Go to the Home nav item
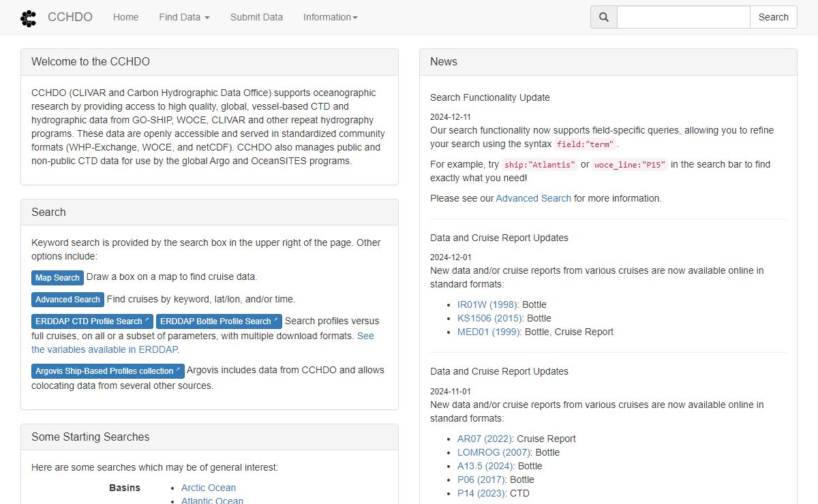 point(125,17)
